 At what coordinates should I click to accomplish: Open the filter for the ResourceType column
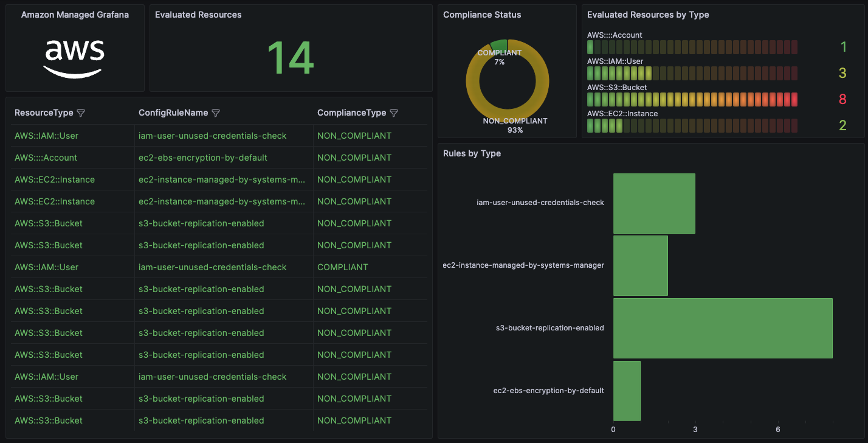click(x=81, y=112)
